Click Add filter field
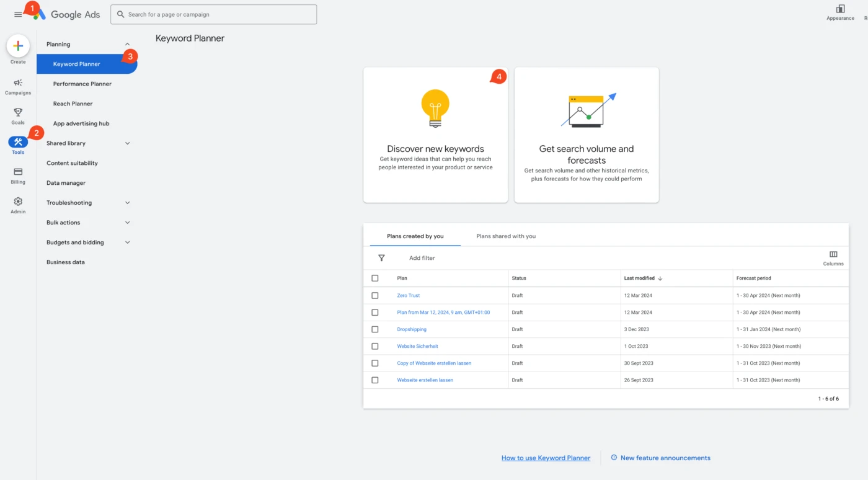This screenshot has width=868, height=480. [422, 258]
